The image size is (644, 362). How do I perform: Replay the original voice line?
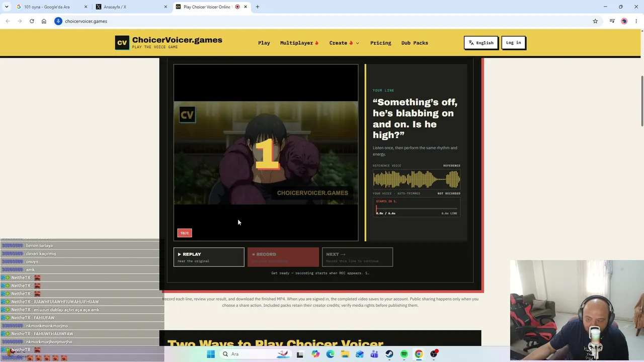pos(209,257)
